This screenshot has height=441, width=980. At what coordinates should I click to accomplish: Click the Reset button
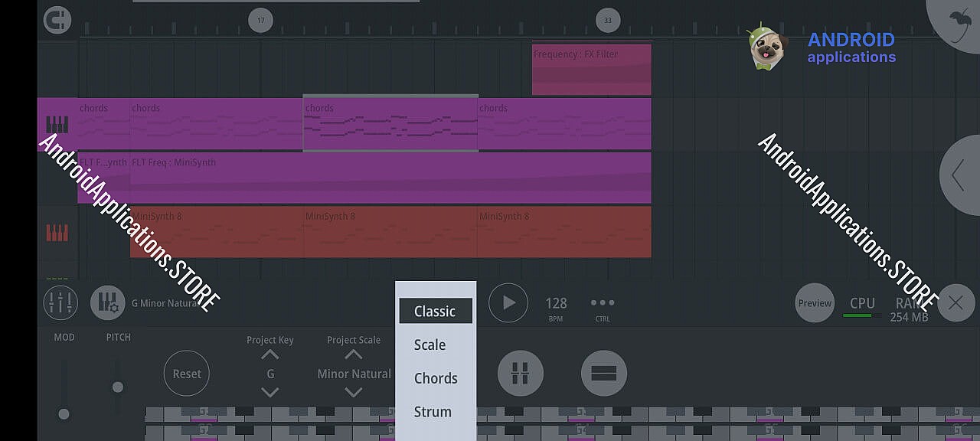click(x=187, y=374)
